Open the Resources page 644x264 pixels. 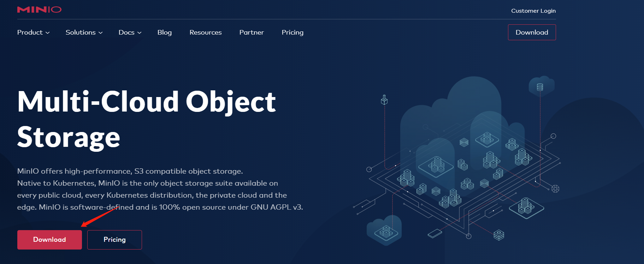click(x=206, y=32)
